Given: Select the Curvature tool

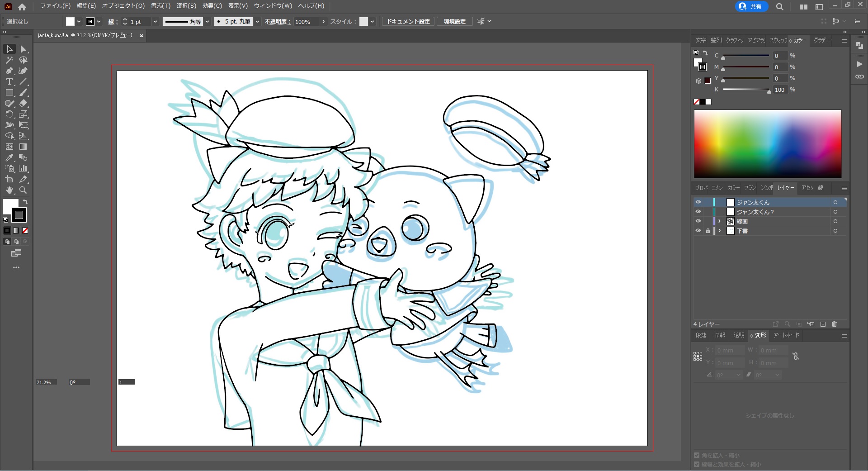Looking at the screenshot, I should (24, 71).
